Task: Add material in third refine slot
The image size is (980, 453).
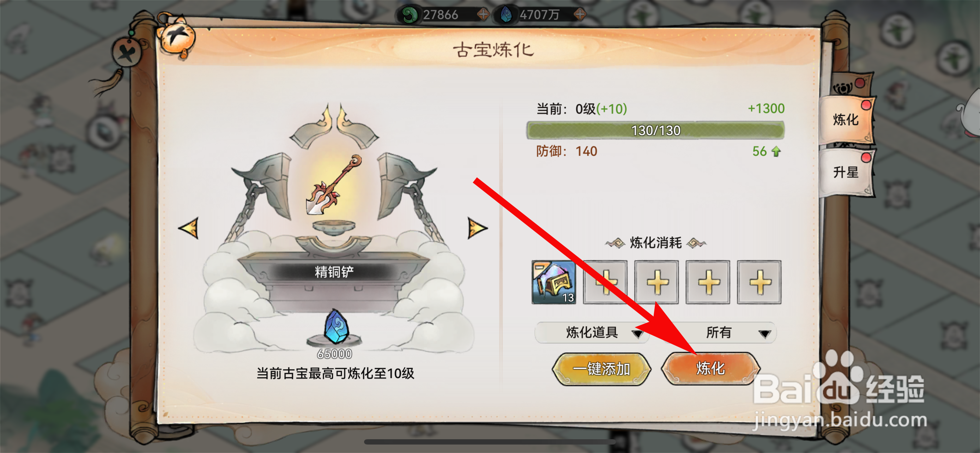Action: point(656,282)
